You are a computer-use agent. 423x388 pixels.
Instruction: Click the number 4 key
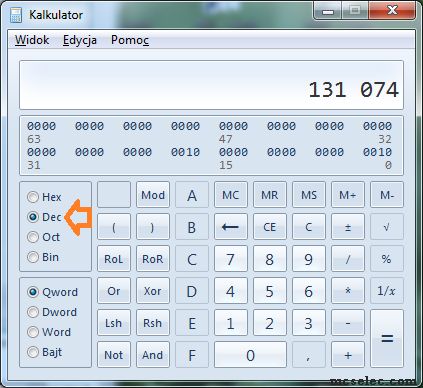pyautogui.click(x=231, y=291)
